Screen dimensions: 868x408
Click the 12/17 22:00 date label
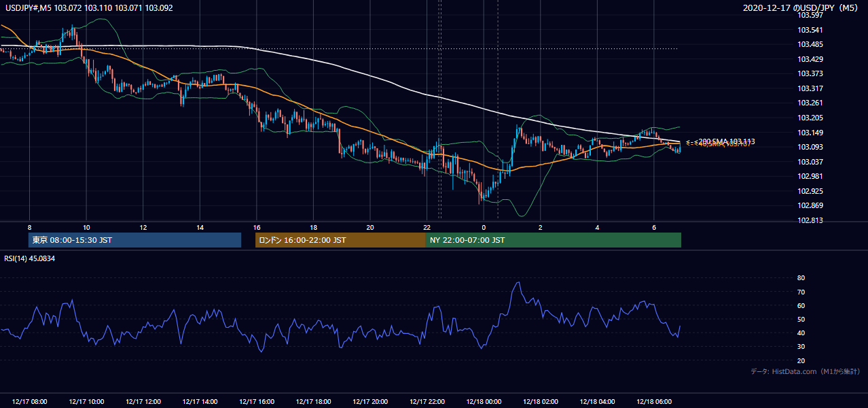point(427,402)
